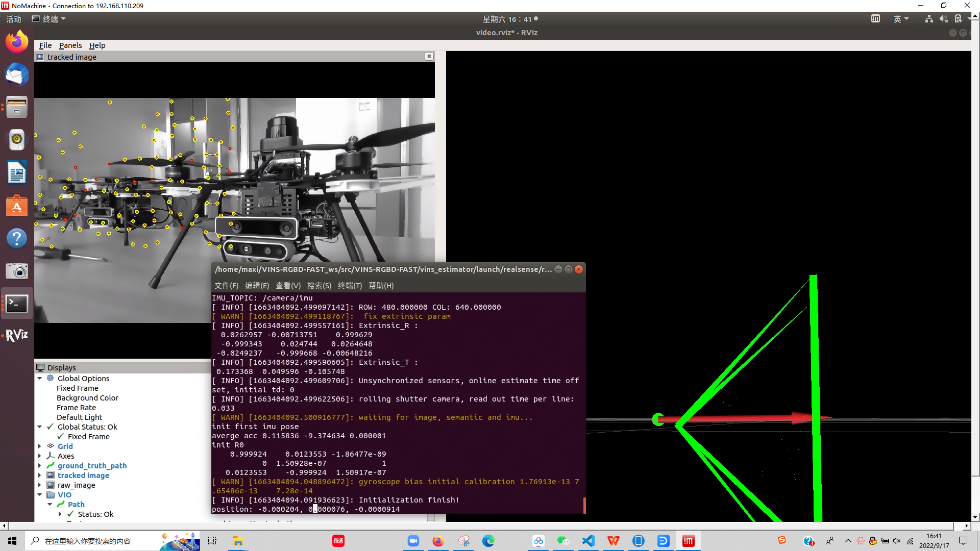Expand the Grid display item
Screen dimensions: 980x551
[x=40, y=446]
